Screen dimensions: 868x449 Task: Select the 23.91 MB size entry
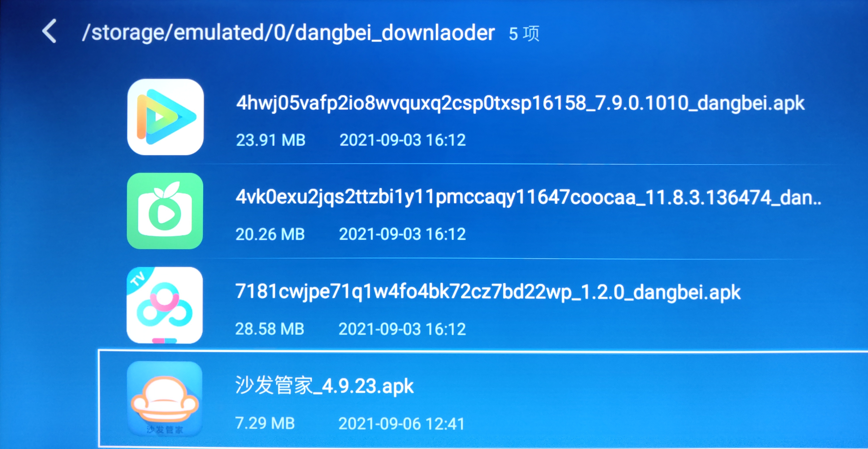pos(271,140)
